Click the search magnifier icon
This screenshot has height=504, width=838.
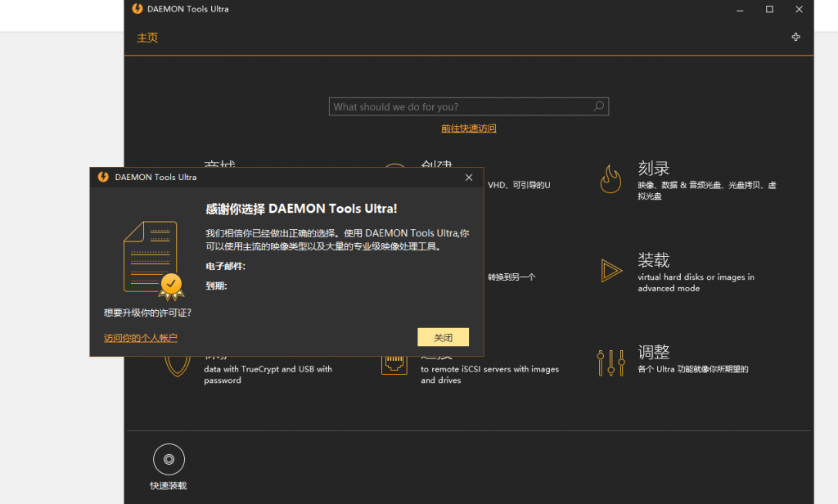coord(599,106)
